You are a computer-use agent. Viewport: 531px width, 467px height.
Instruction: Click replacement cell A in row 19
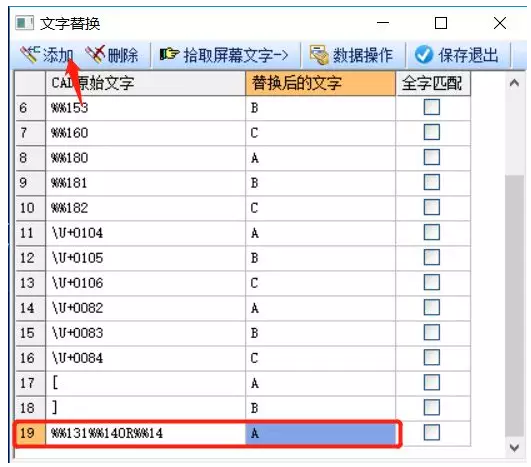pyautogui.click(x=320, y=433)
